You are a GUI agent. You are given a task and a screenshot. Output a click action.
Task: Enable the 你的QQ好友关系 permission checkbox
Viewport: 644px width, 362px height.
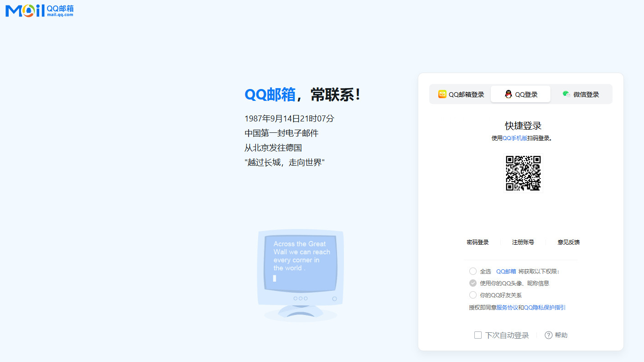click(473, 295)
